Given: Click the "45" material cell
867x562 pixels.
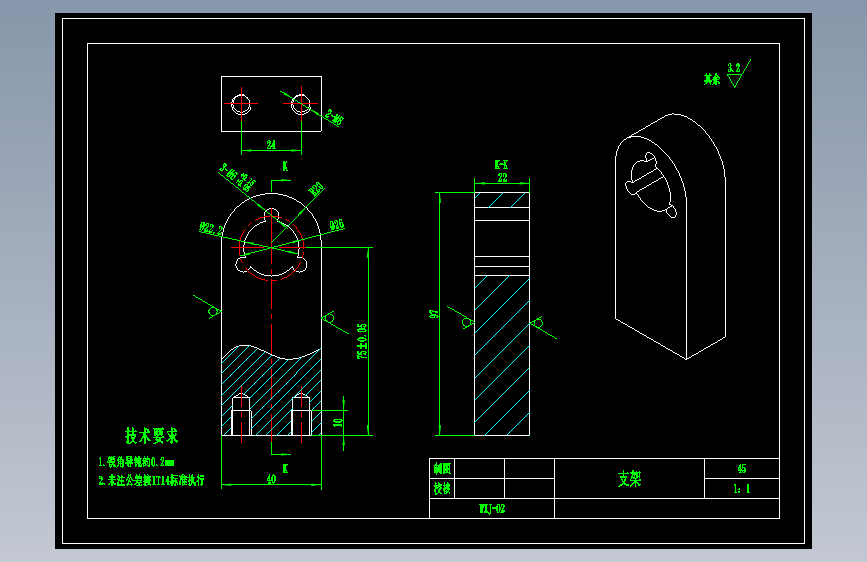Looking at the screenshot, I should 741,469.
